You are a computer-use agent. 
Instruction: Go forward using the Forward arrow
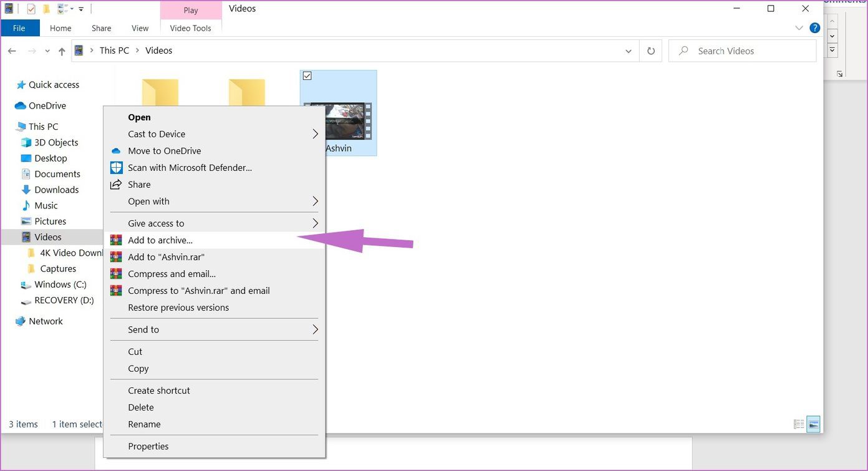click(32, 51)
